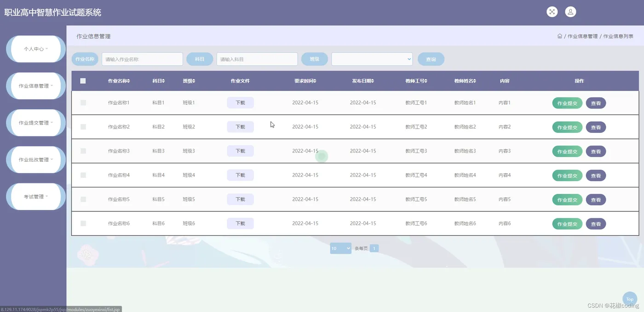View details of 作业名称2 with 查看

click(596, 127)
